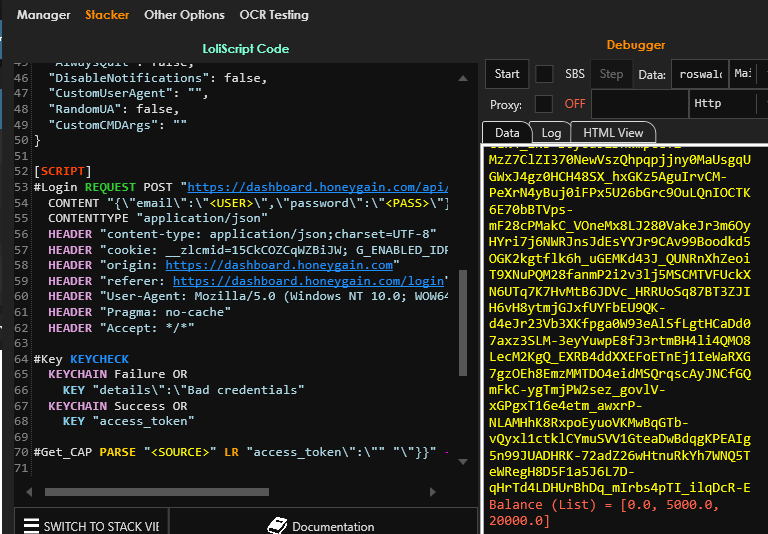Click the LoliScript Code heading
Image resolution: width=768 pixels, height=534 pixels.
245,49
